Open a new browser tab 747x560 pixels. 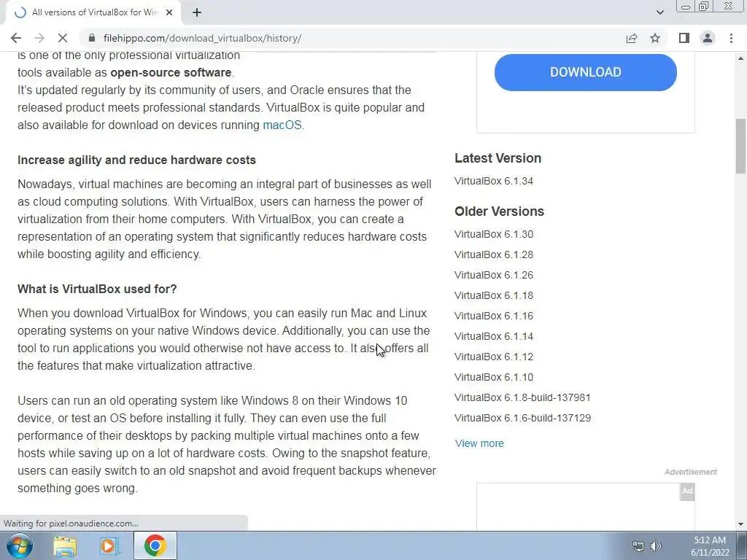[197, 12]
